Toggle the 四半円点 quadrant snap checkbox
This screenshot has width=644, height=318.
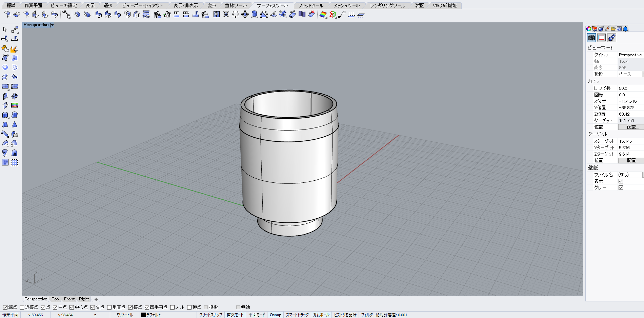(x=147, y=307)
